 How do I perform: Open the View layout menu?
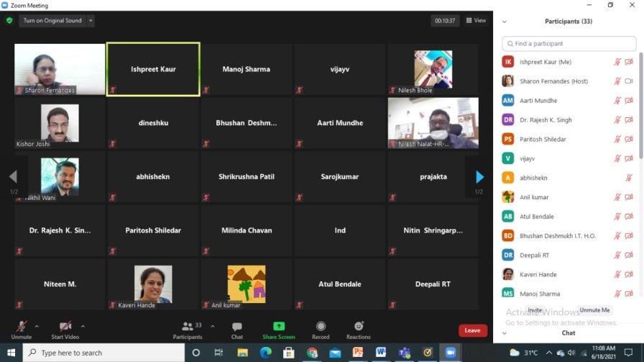(476, 21)
